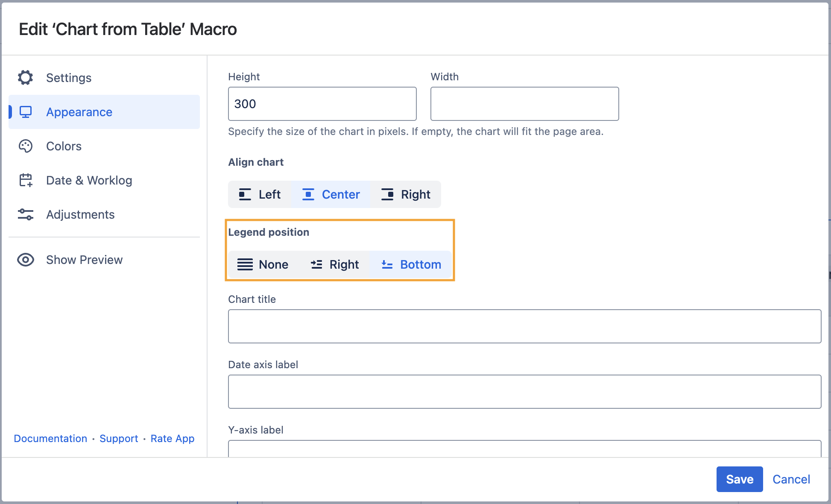831x504 pixels.
Task: Click the Cancel link
Action: point(791,479)
